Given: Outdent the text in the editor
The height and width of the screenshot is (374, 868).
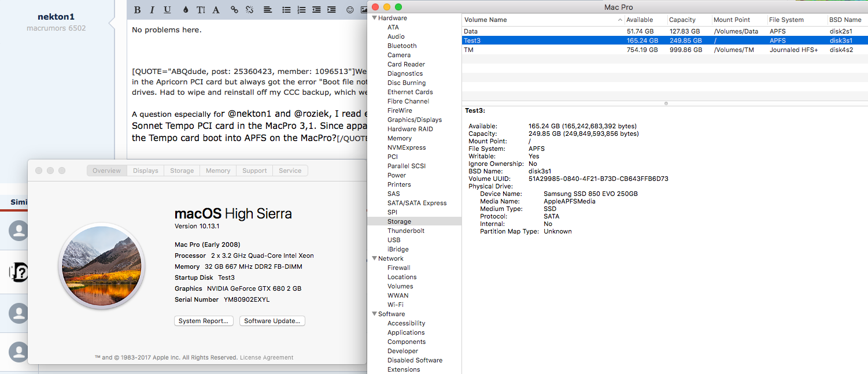Looking at the screenshot, I should 316,10.
